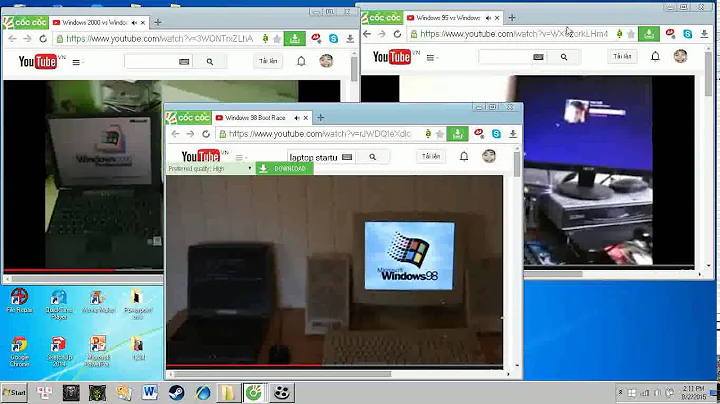Open the File Repair desktop shortcut

[19, 301]
